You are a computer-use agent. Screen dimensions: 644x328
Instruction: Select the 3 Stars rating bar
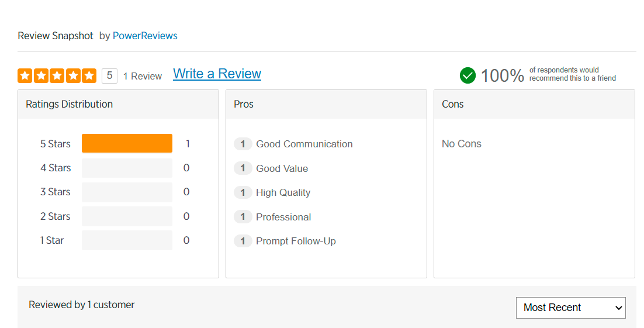click(x=127, y=192)
